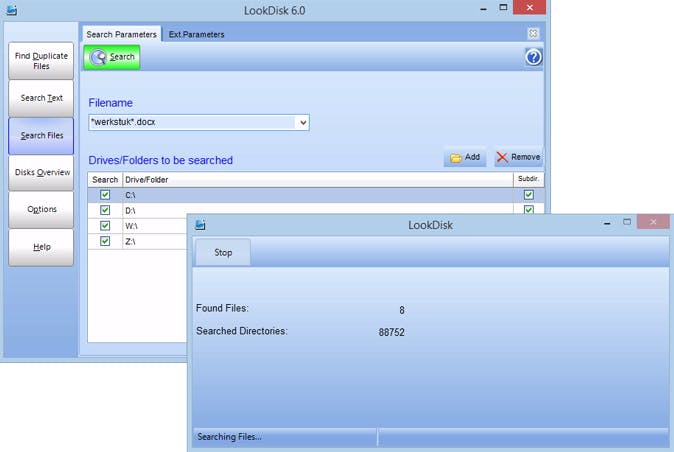The height and width of the screenshot is (452, 674).
Task: Select the Z:\ drive row text
Action: pyautogui.click(x=130, y=242)
